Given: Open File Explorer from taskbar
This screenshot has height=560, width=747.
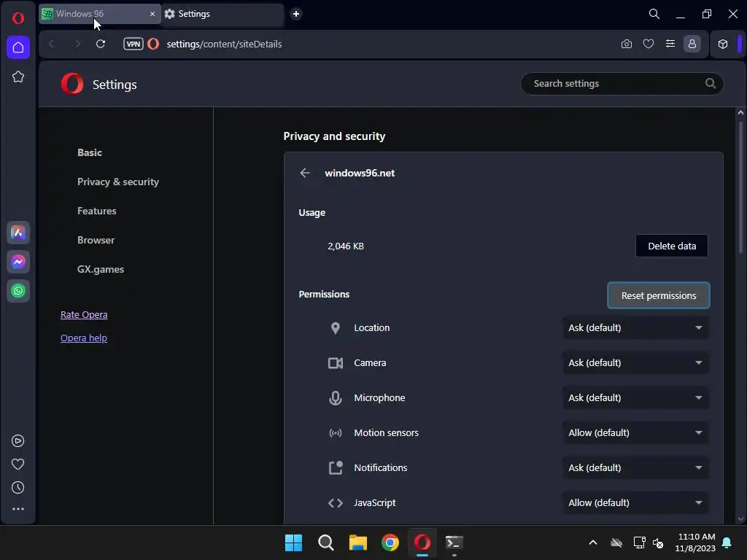Looking at the screenshot, I should pyautogui.click(x=357, y=542).
